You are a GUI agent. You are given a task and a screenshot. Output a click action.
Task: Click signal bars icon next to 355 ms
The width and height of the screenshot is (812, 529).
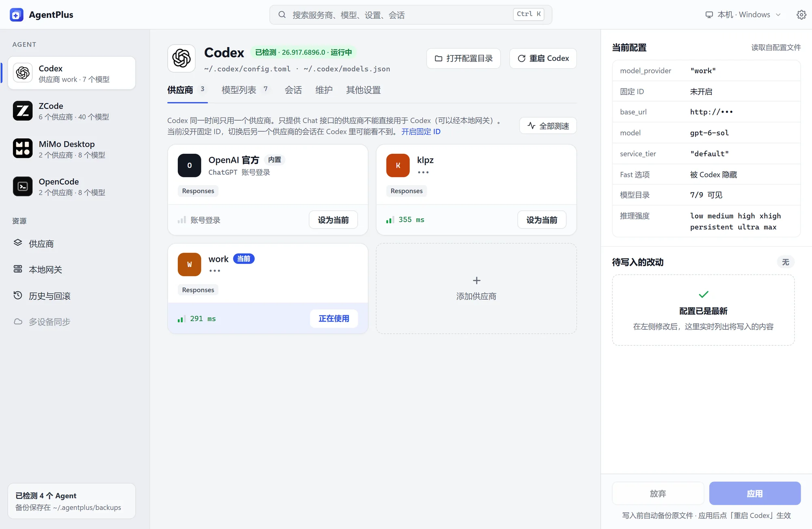(x=390, y=220)
